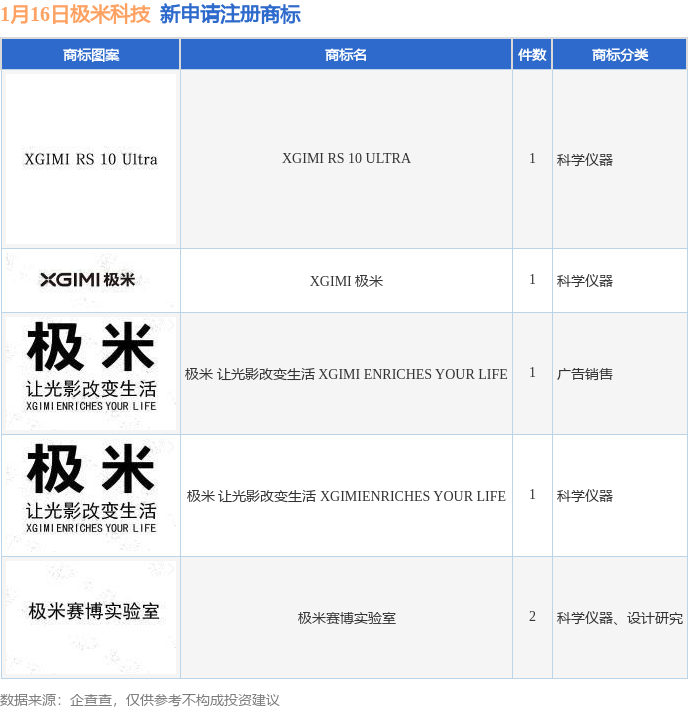Click trademark name 极米赛博实验室 in name column
688x709 pixels.
point(346,618)
